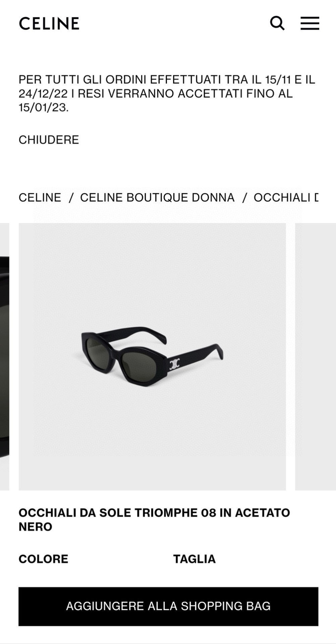View the main Triomphe 08 sunglasses photo
The image size is (336, 644).
pos(152,356)
